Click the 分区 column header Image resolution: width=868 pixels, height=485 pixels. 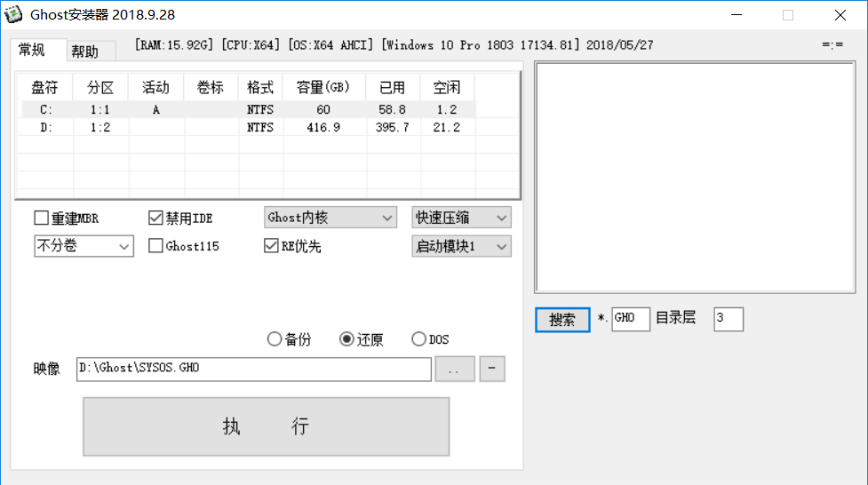tap(100, 87)
